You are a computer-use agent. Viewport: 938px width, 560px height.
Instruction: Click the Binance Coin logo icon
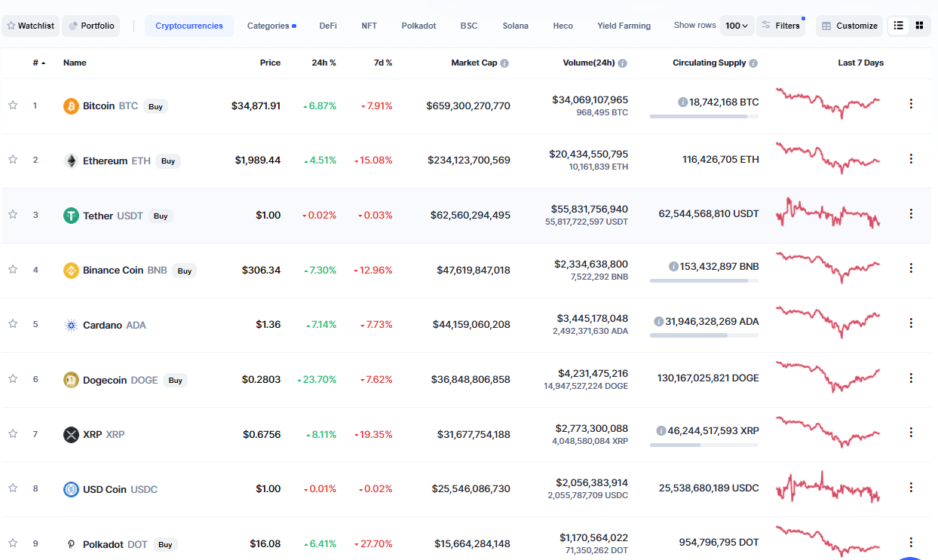click(71, 271)
